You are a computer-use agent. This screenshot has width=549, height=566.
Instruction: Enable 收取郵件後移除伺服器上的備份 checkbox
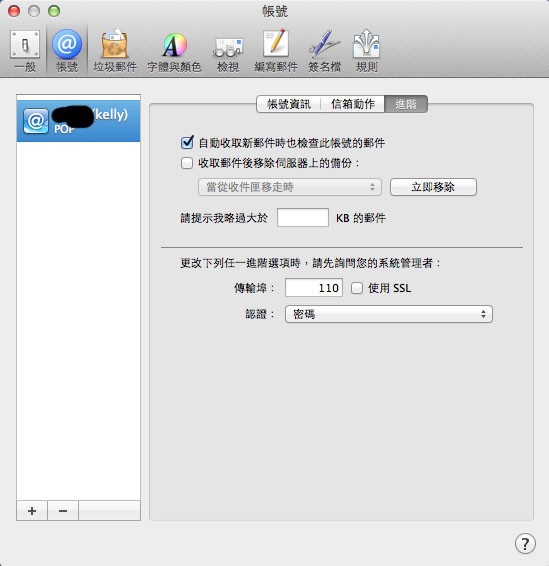tap(187, 163)
